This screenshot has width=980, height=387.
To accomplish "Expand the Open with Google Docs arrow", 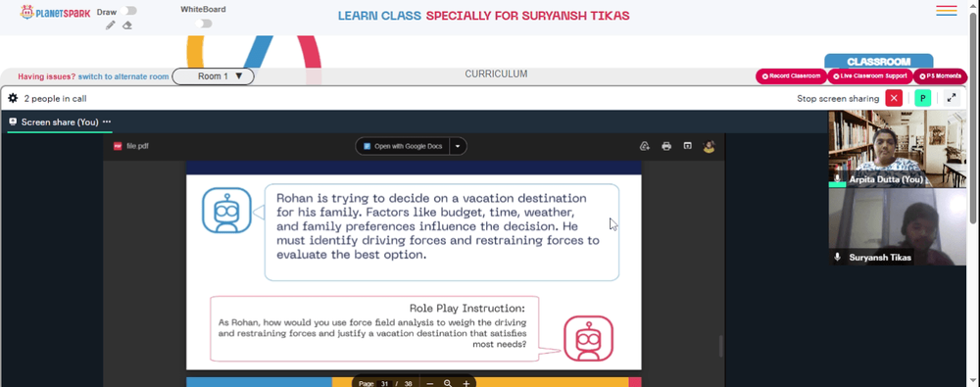I will (x=458, y=146).
